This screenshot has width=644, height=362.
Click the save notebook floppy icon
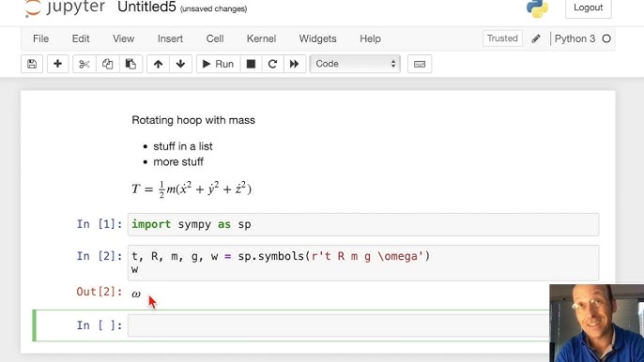32,64
